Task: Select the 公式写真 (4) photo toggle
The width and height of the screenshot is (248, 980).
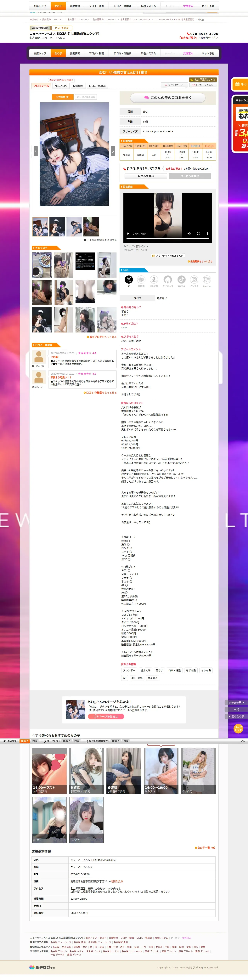Action: (62, 97)
